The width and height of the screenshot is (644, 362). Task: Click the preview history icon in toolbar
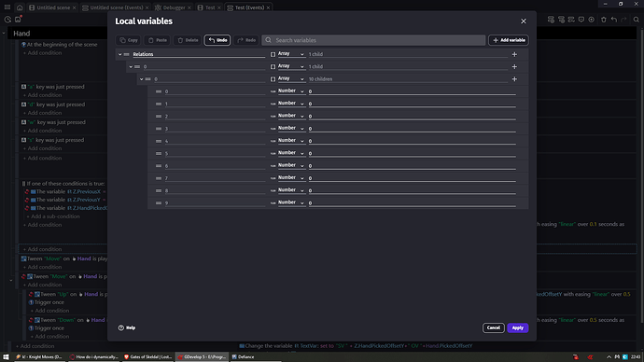click(x=7, y=20)
